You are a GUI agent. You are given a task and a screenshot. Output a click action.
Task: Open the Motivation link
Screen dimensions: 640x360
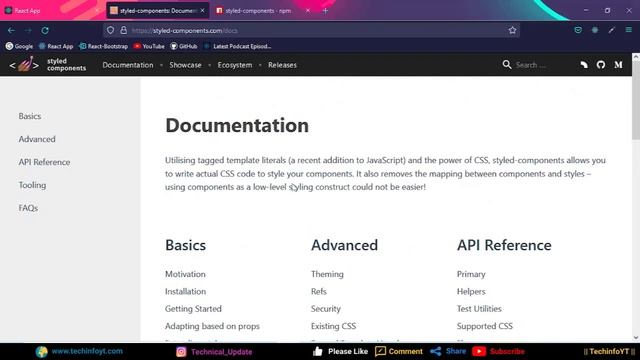pyautogui.click(x=185, y=274)
